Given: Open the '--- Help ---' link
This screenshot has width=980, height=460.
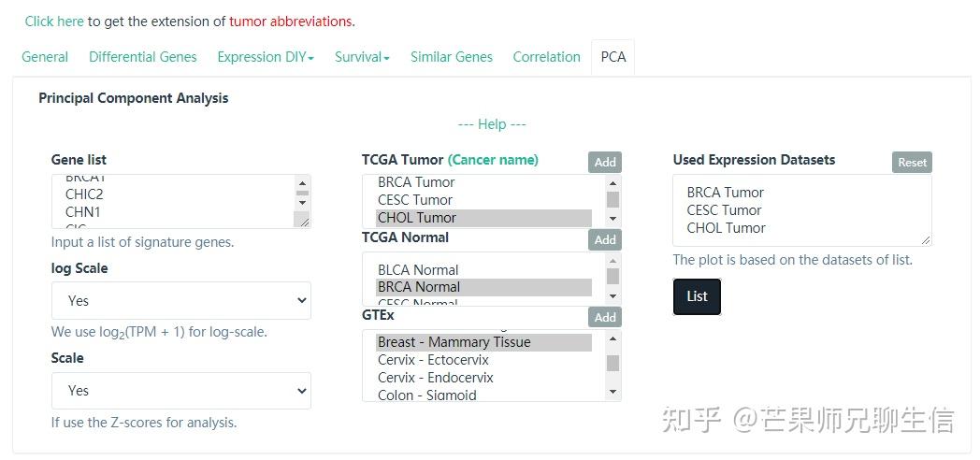Looking at the screenshot, I should tap(492, 124).
